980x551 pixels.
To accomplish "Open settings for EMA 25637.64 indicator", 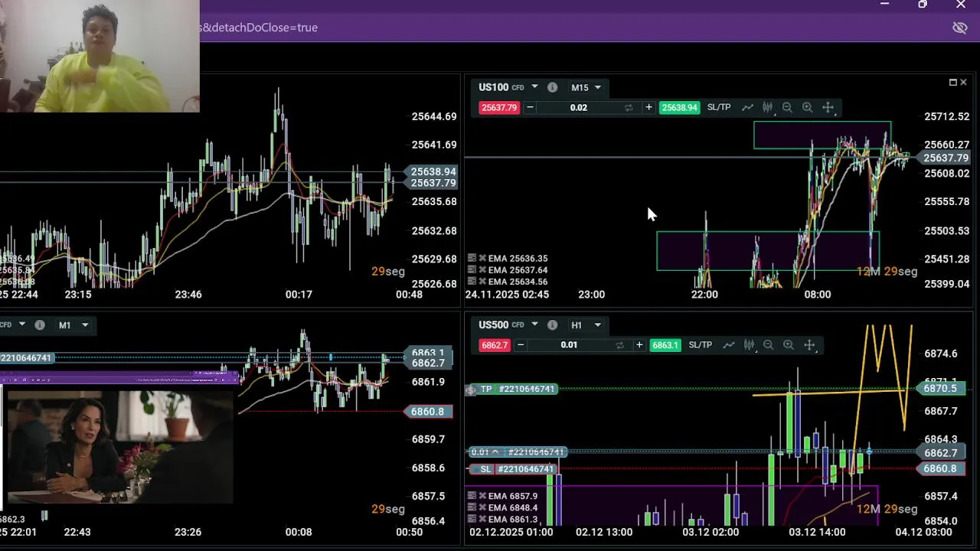I will pyautogui.click(x=472, y=270).
